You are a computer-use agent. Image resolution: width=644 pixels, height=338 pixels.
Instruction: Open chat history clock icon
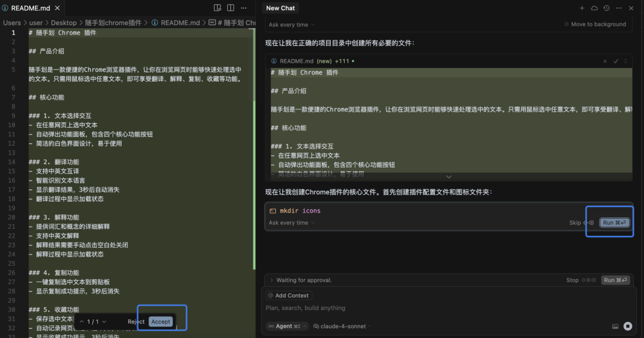tap(606, 8)
